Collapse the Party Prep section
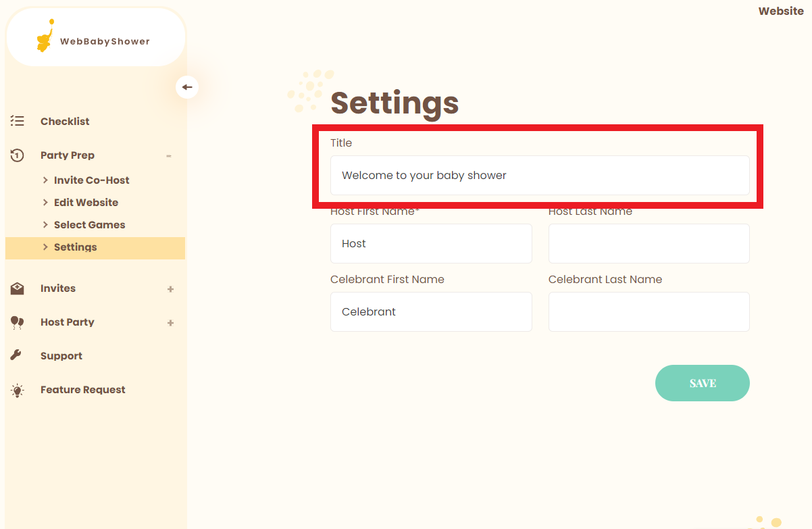This screenshot has width=812, height=529. click(169, 156)
